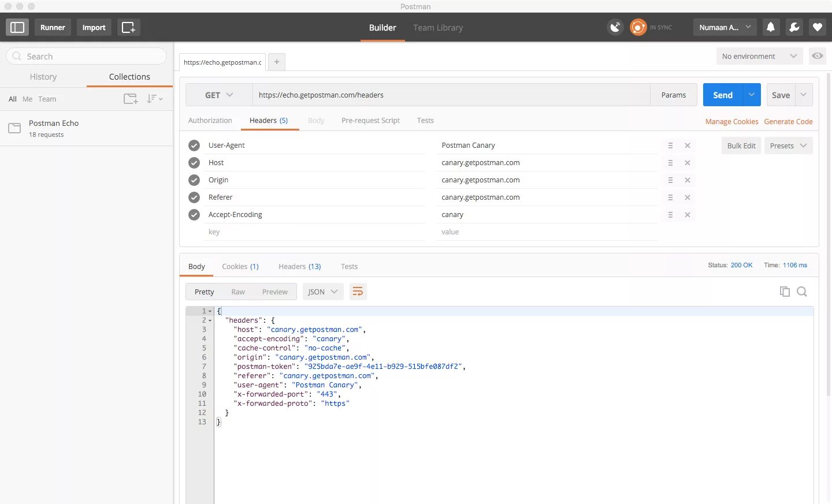
Task: Open the Postman Echo collection folder
Action: pos(87,128)
